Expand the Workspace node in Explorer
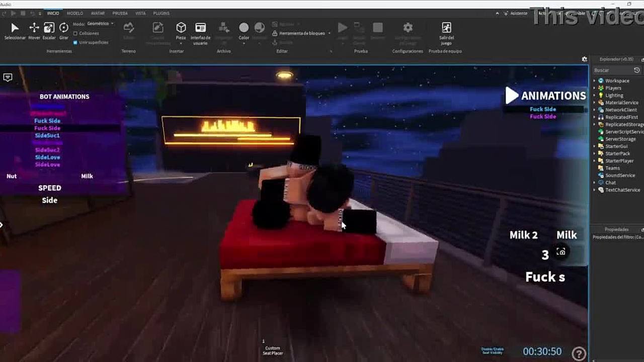 (x=594, y=80)
